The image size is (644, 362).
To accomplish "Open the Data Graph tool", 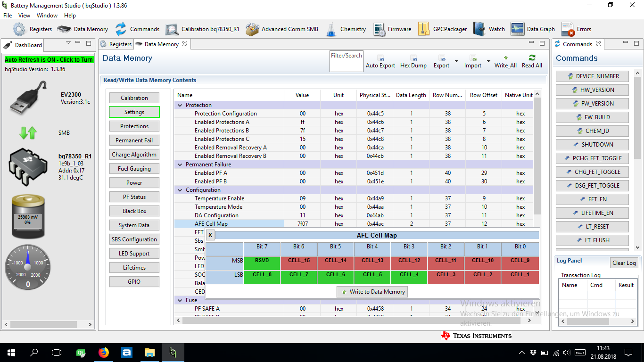I will (533, 29).
